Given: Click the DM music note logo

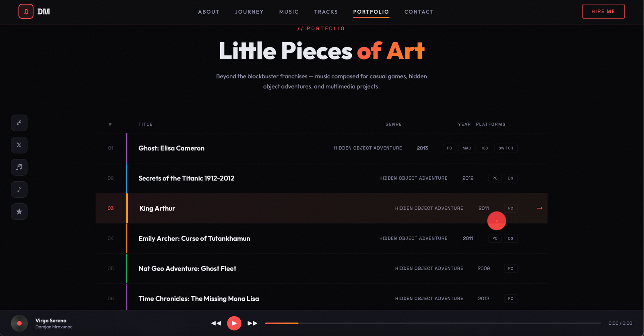Looking at the screenshot, I should tap(26, 12).
